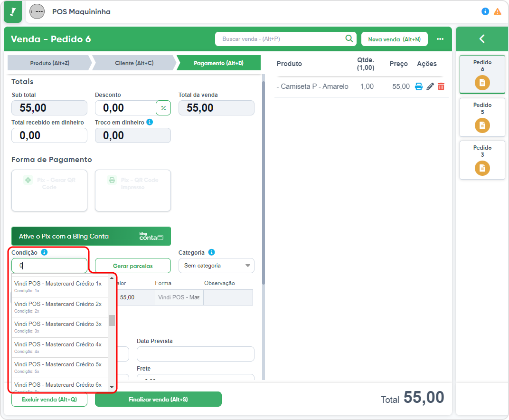This screenshot has height=420, width=509.
Task: Click the Categoria info icon
Action: pyautogui.click(x=211, y=252)
